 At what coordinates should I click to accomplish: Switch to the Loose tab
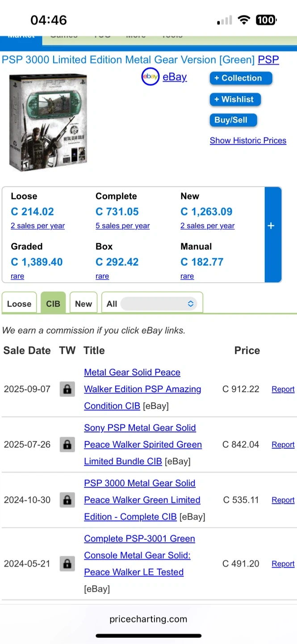(19, 304)
